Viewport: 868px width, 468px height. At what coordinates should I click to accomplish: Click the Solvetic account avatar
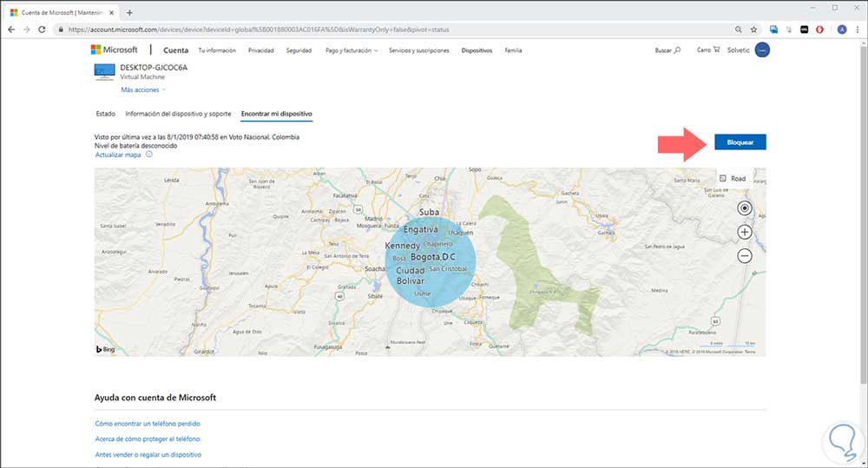[762, 49]
